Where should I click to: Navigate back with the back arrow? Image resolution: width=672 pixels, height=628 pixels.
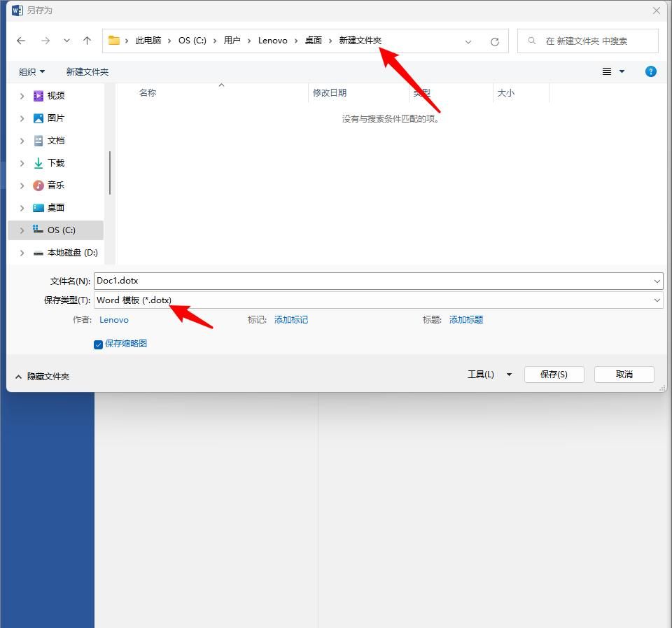click(21, 41)
